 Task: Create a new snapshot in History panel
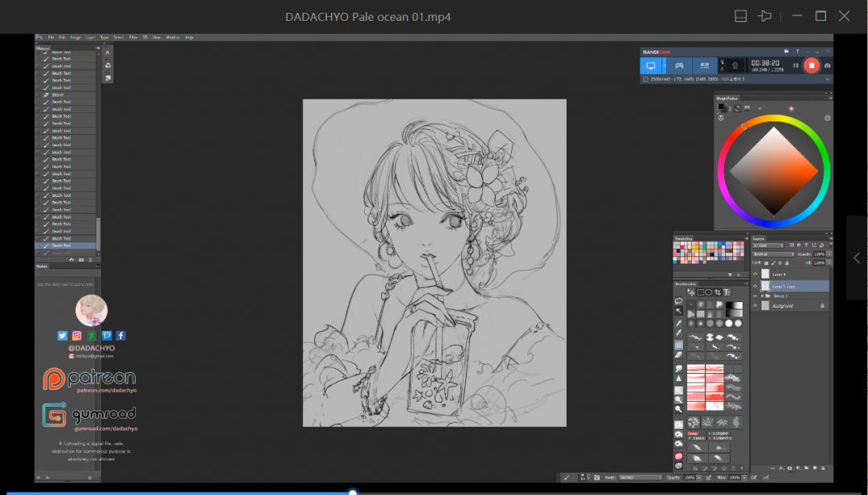tap(81, 260)
